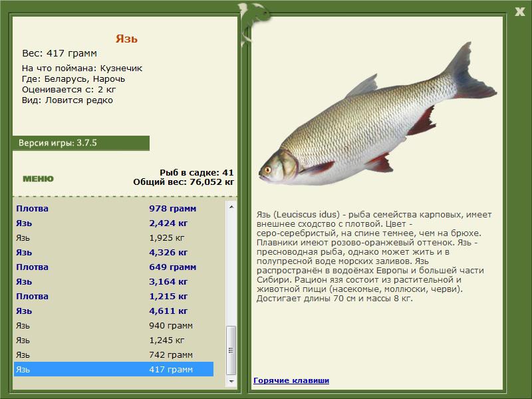The height and width of the screenshot is (399, 532).
Task: Select Язь 1,925 кг entry
Action: [113, 238]
